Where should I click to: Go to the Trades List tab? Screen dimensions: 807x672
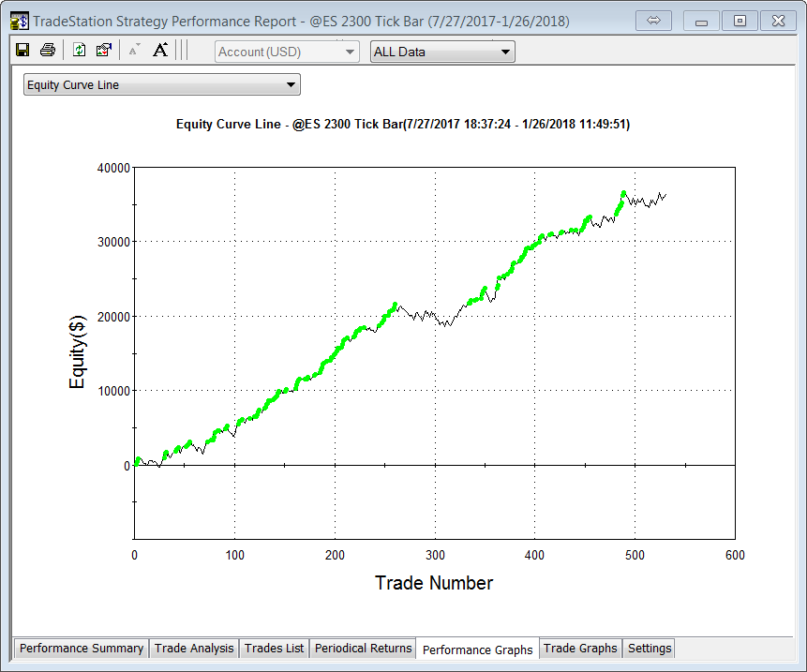point(274,648)
